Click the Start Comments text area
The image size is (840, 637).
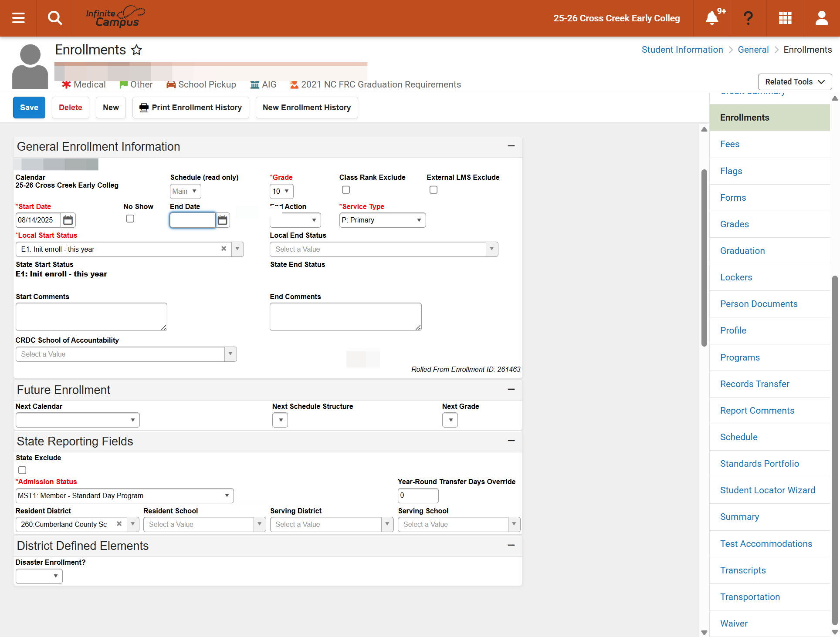point(91,317)
